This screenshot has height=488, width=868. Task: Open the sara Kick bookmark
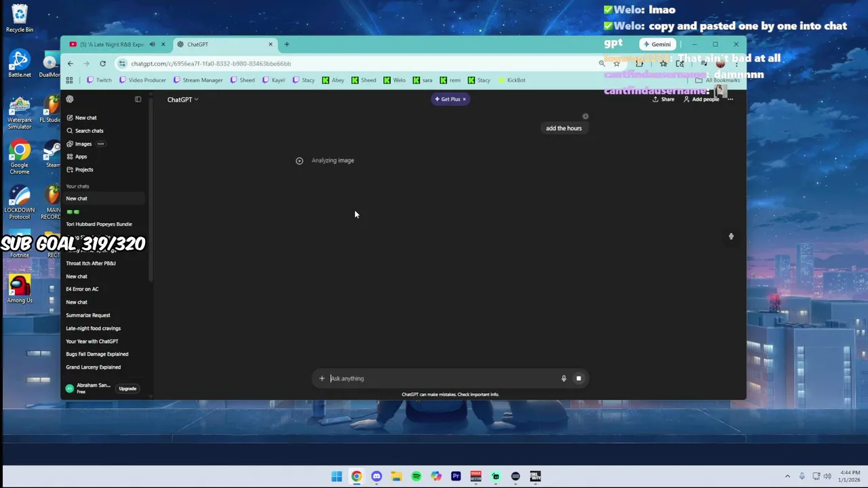[x=422, y=80]
